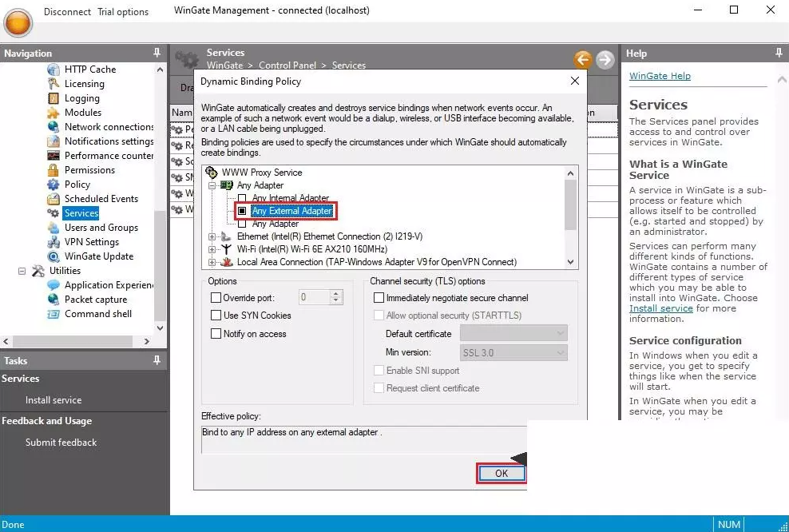789x532 pixels.
Task: Open the Trial options menu
Action: coord(123,12)
